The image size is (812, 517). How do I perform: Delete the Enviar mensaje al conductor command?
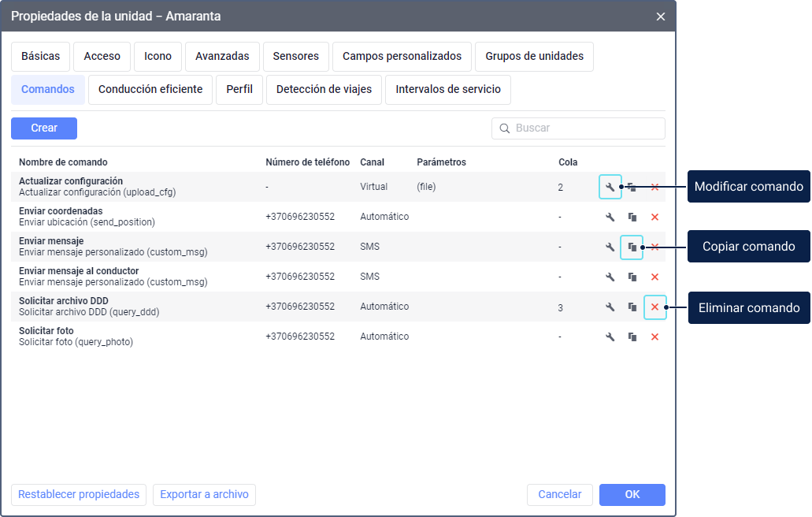tap(654, 277)
